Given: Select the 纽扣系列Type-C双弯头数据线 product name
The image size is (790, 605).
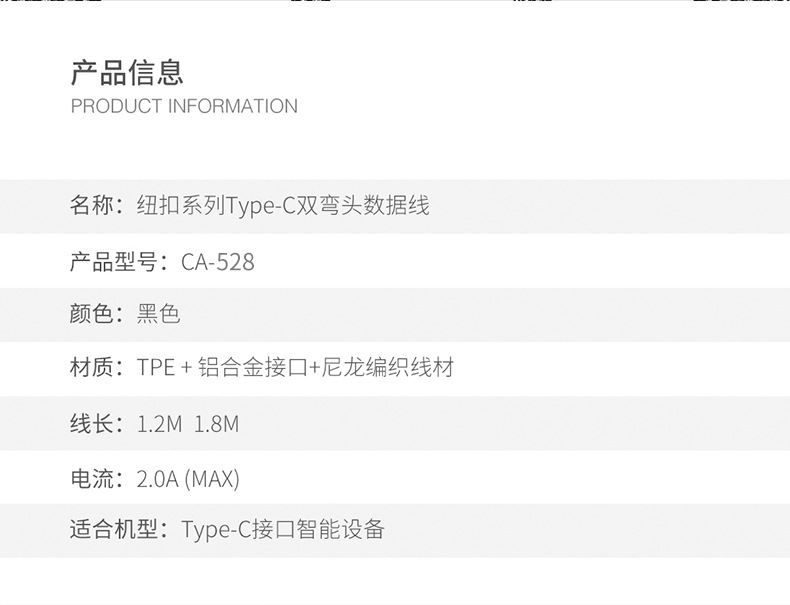Looking at the screenshot, I should pyautogui.click(x=283, y=206).
